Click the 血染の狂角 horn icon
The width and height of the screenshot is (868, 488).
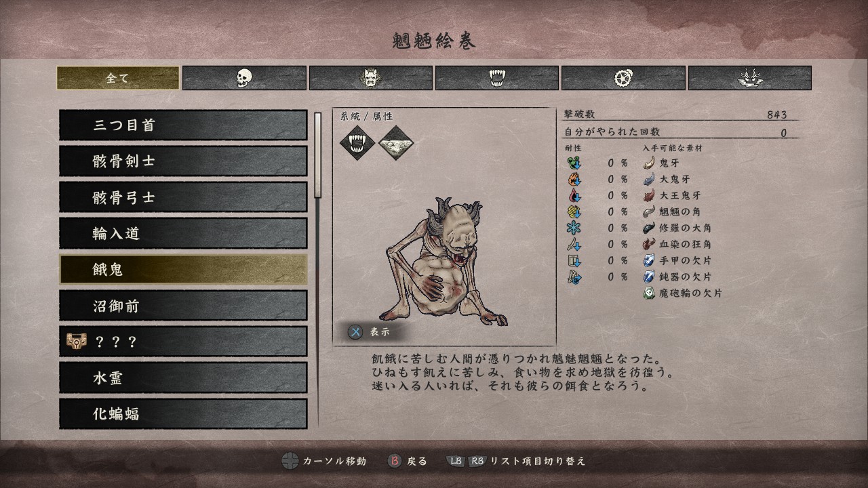coord(650,244)
